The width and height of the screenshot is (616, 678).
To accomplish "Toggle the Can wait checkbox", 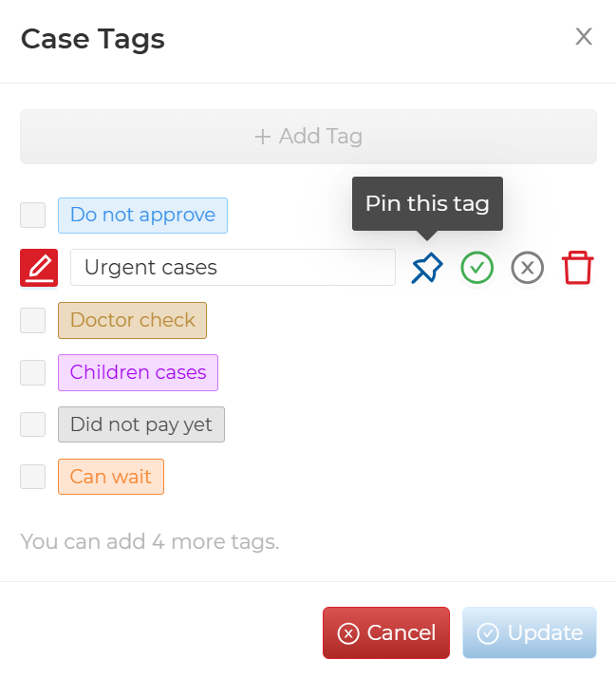I will 33,477.
